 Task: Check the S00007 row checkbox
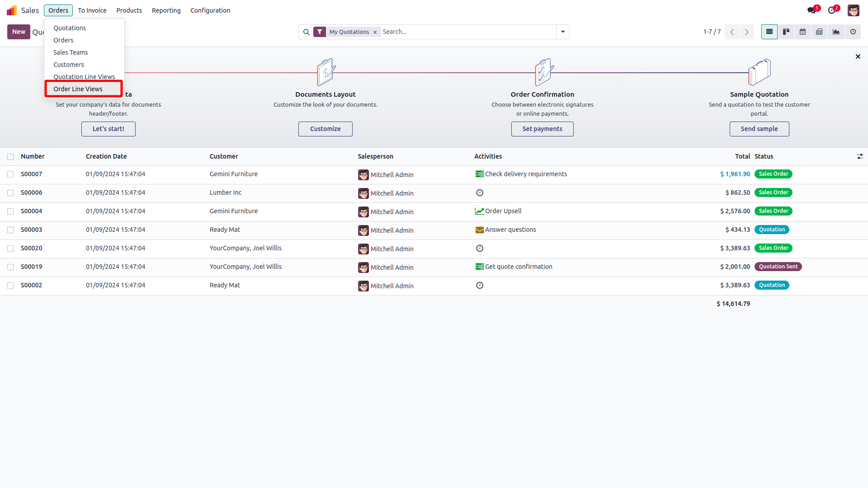point(10,174)
